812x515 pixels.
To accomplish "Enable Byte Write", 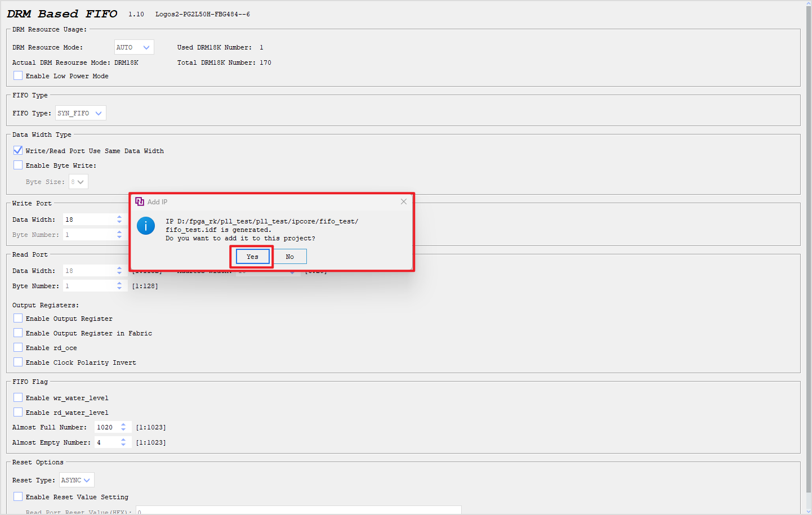I will (17, 164).
